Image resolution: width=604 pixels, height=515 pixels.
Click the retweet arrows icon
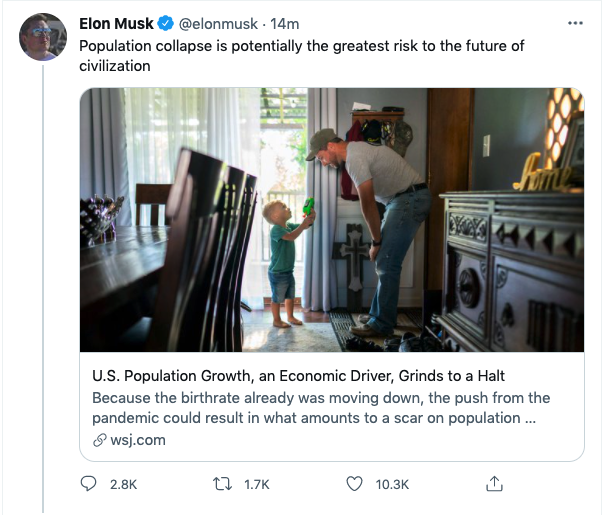223,484
